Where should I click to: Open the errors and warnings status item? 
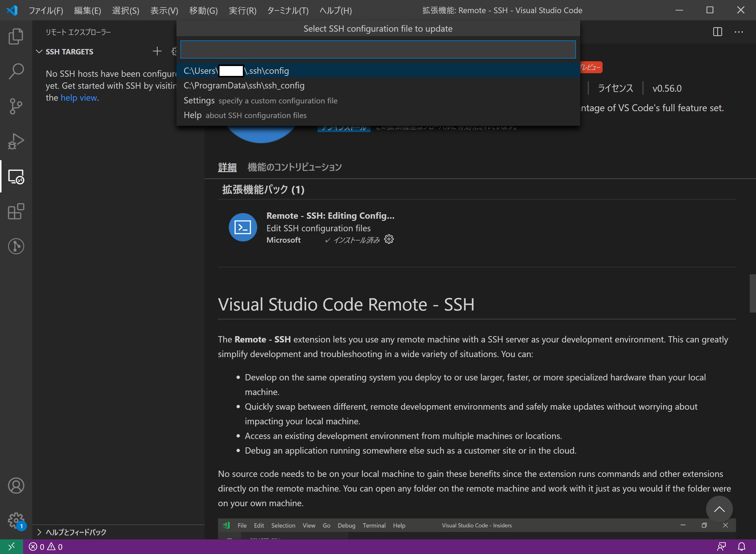[x=46, y=547]
